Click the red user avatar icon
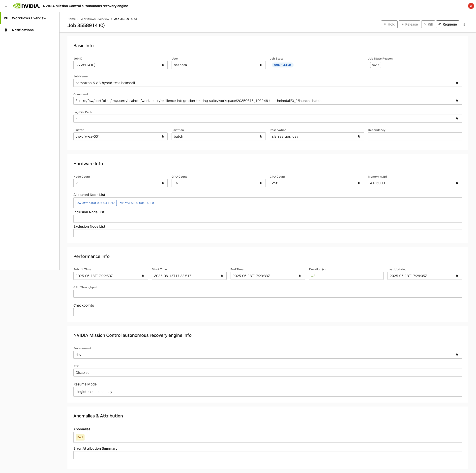 click(471, 6)
